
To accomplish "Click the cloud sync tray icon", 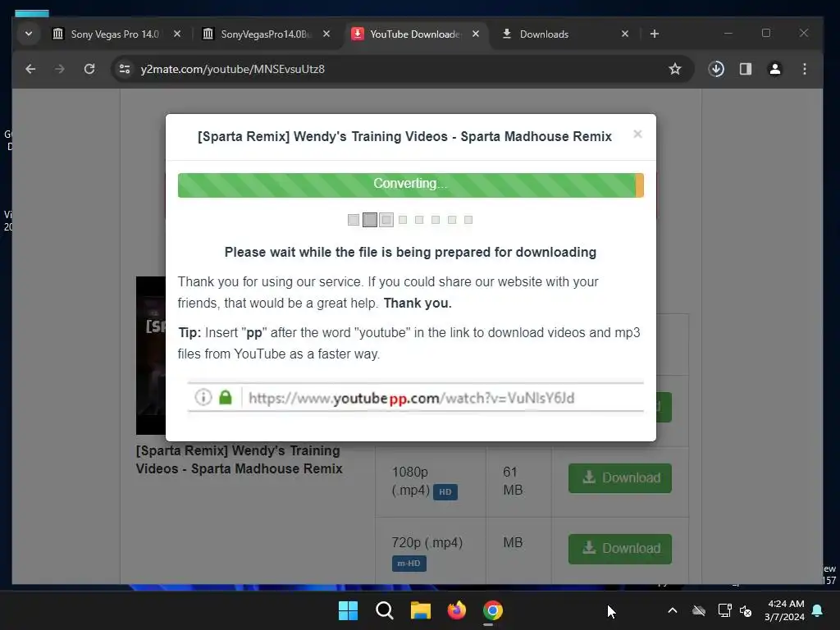I will point(699,610).
